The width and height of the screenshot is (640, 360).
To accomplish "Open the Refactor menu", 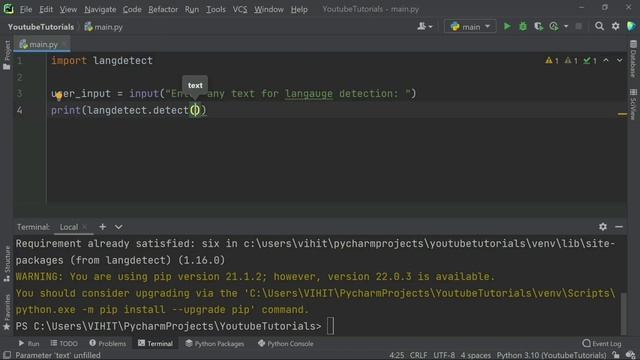I will tap(163, 9).
